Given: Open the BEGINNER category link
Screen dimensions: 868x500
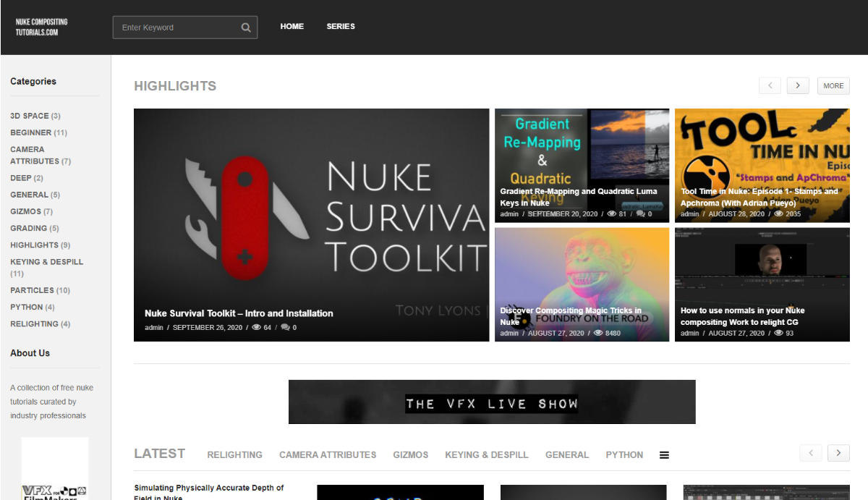Looking at the screenshot, I should click(x=31, y=132).
